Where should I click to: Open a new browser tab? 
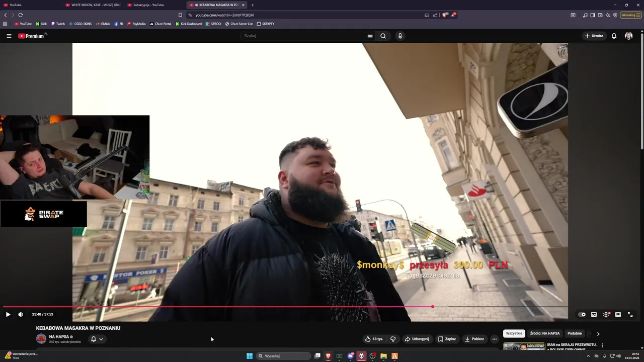tap(253, 5)
